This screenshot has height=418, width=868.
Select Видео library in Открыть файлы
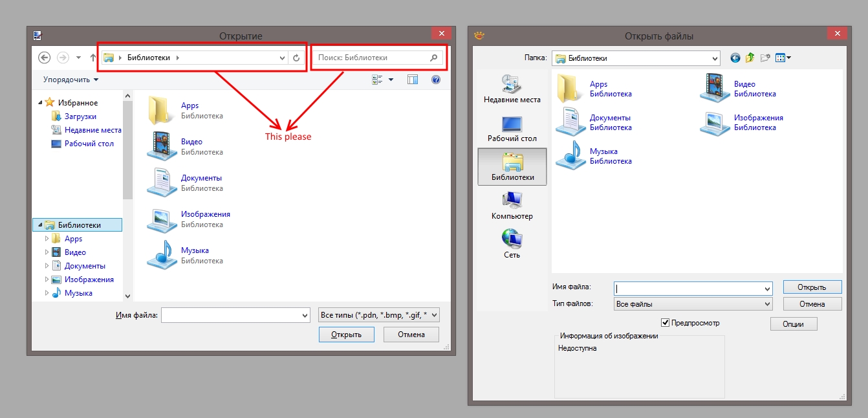pos(738,89)
